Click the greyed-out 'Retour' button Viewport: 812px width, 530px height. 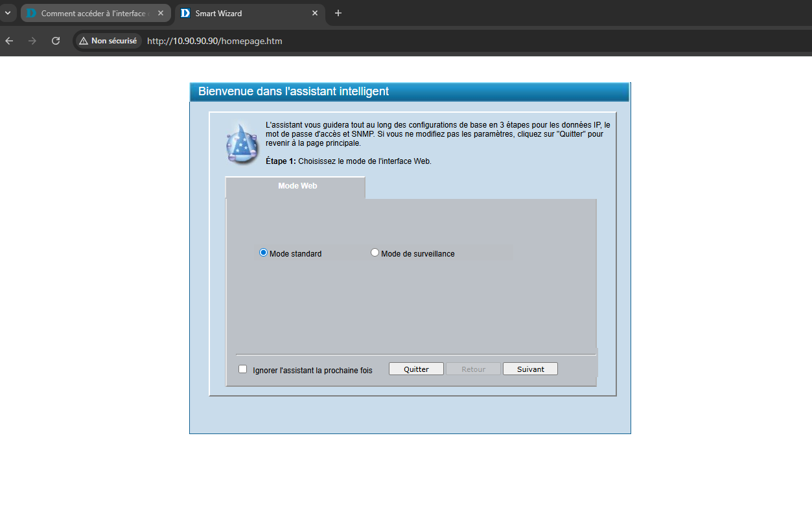(473, 369)
